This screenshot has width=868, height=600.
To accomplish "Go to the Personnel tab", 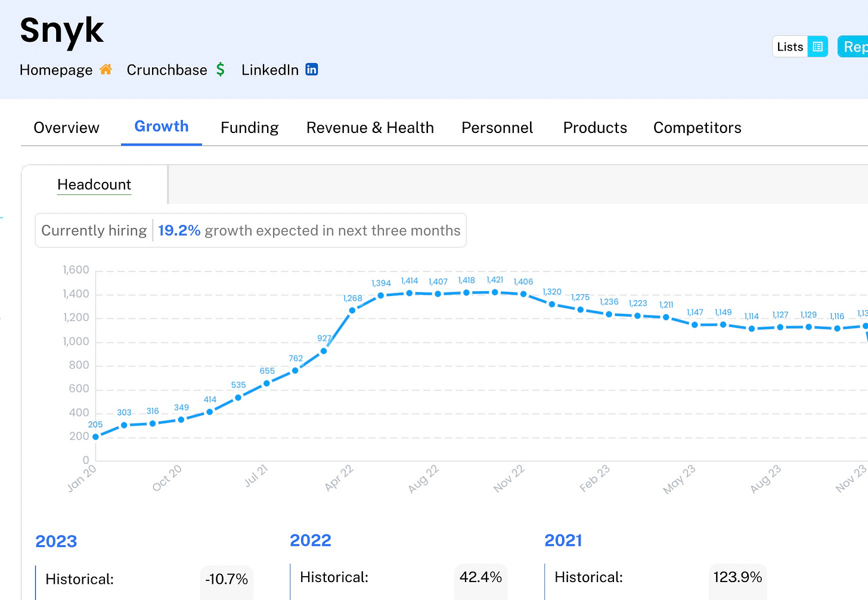I will 497,128.
